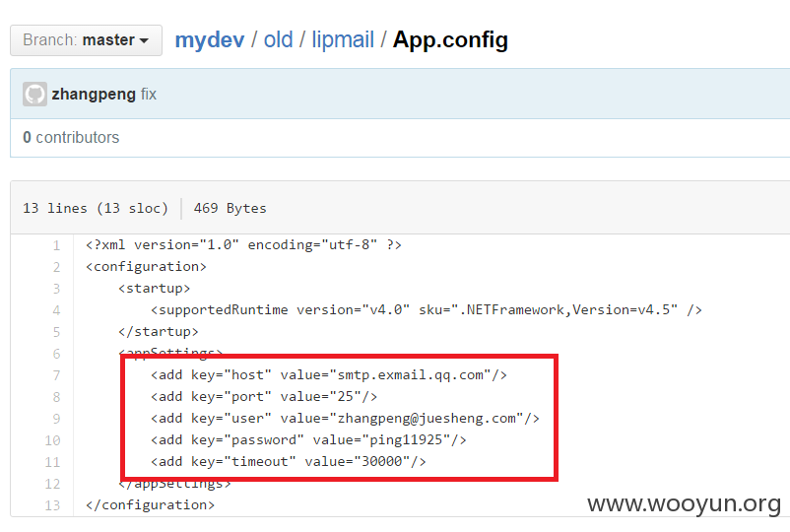The width and height of the screenshot is (790, 532).
Task: Select line number 8
Action: pos(56,397)
